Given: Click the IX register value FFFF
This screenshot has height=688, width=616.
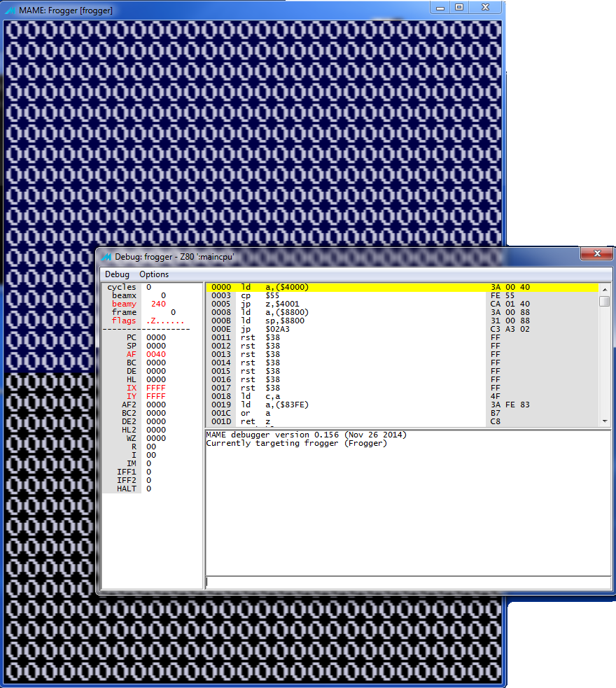Looking at the screenshot, I should (x=156, y=388).
